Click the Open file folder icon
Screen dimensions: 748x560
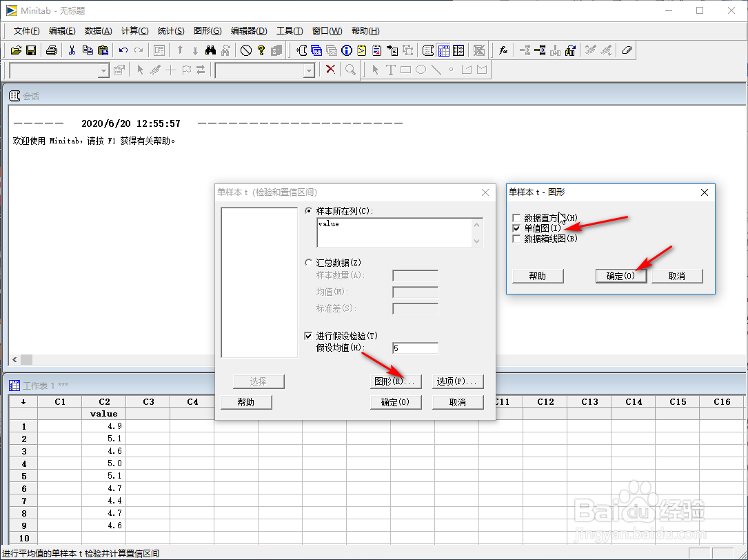16,50
